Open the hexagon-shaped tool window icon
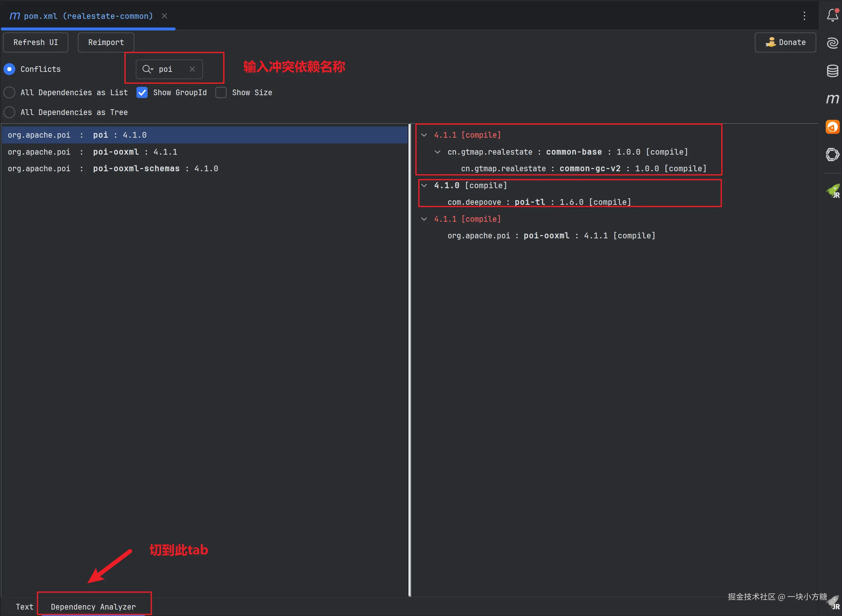Viewport: 842px width, 616px height. [832, 154]
